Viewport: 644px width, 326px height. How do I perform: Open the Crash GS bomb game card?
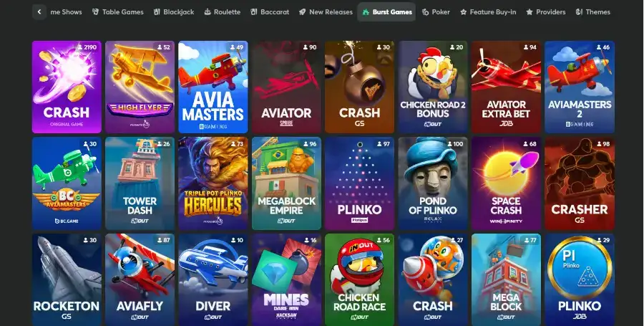click(x=359, y=87)
